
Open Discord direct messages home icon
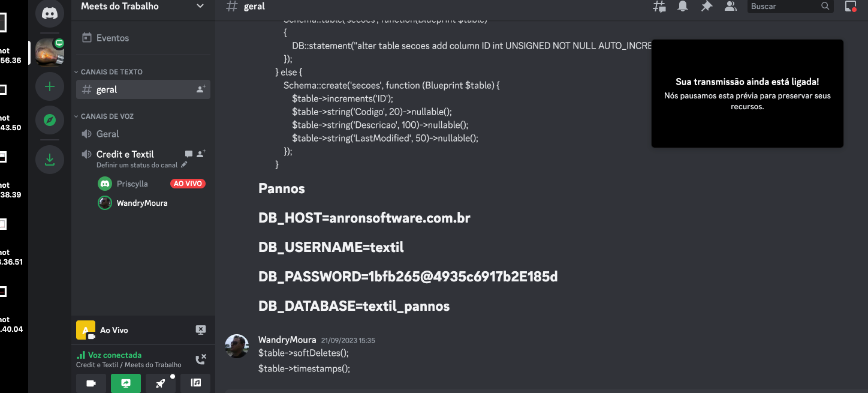50,13
